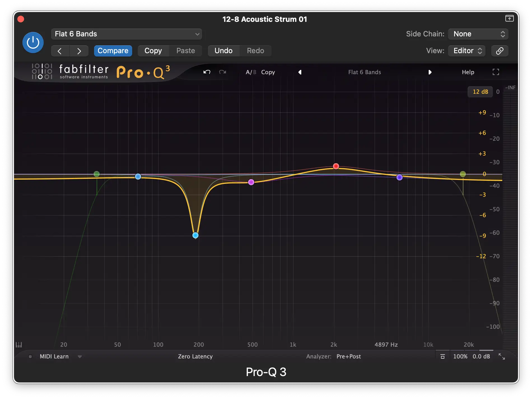Open the piano keyboard display icon
The height and width of the screenshot is (399, 532).
tap(19, 345)
